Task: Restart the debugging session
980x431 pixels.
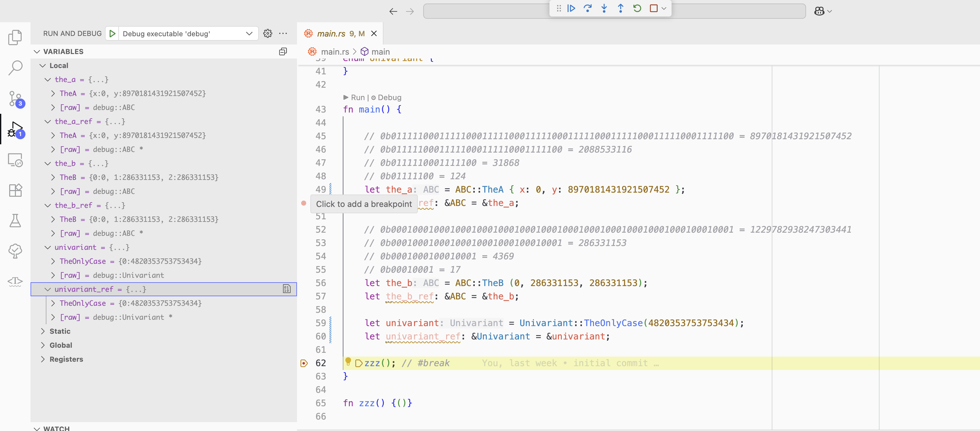Action: 637,8
